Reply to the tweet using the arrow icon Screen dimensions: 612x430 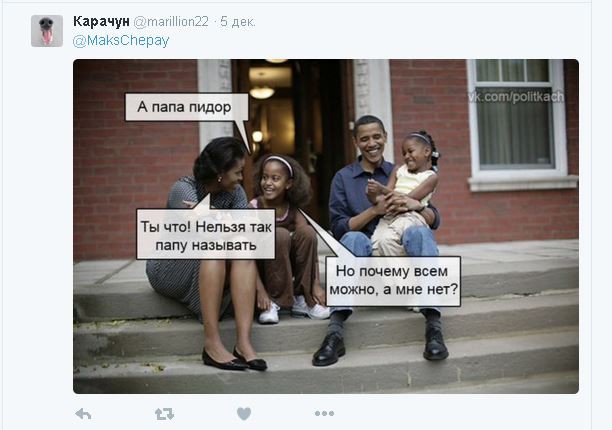83,414
